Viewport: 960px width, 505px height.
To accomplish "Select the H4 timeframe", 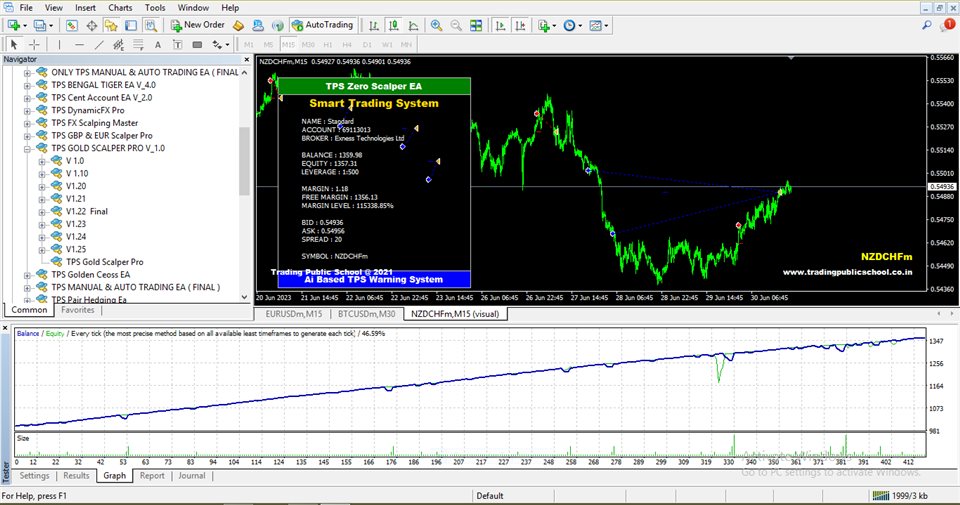I will [x=347, y=45].
